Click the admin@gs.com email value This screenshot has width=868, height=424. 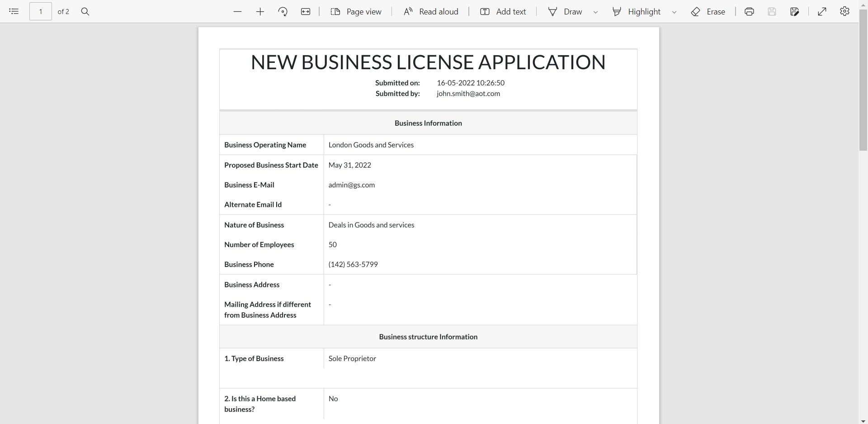[352, 185]
